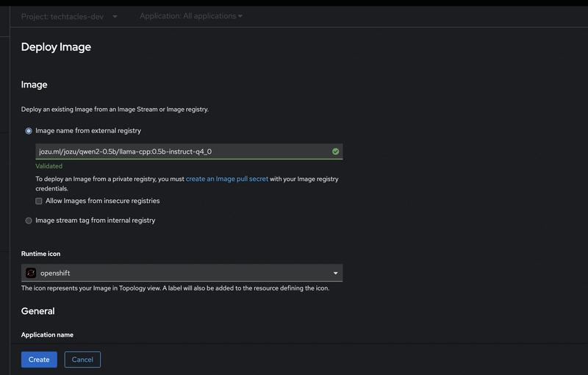Open the Project techtacles-dev dropdown
Viewport: 588px width, 375px height.
pos(69,16)
